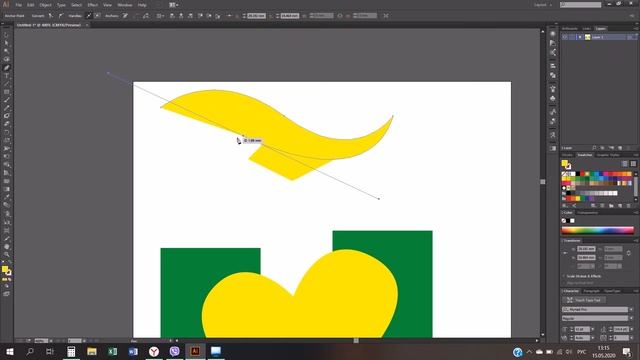Select the Shape Builder tool
The height and width of the screenshot is (360, 640).
[x=7, y=164]
